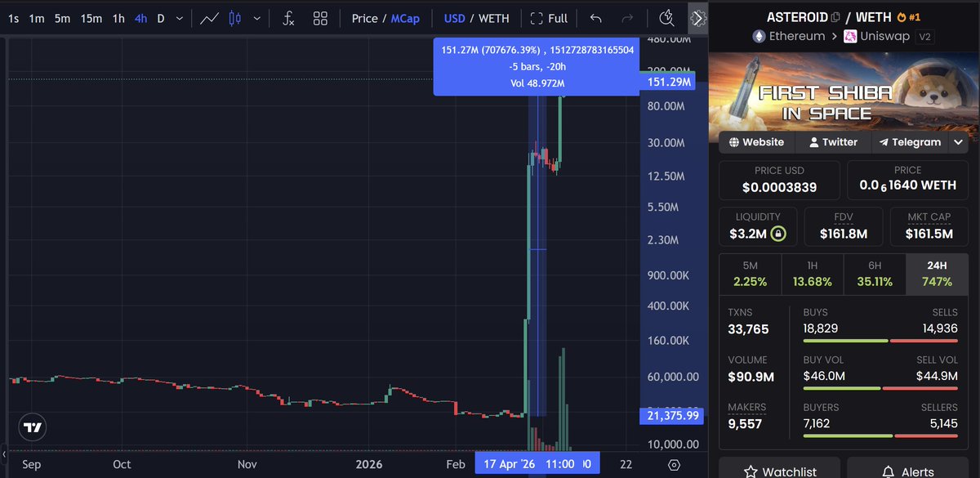Click the LIQUIDITY $3.2M box
Image resolution: width=980 pixels, height=478 pixels.
757,228
